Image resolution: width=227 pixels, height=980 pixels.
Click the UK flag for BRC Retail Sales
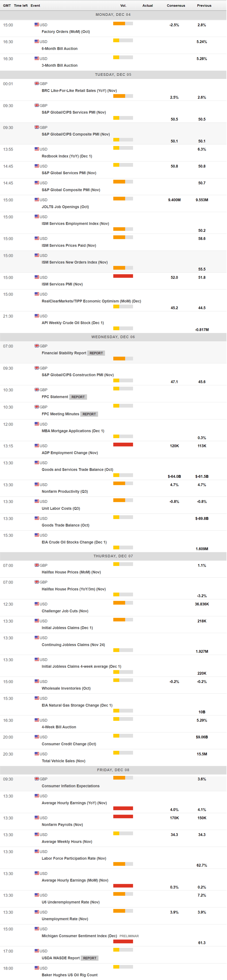(x=37, y=83)
